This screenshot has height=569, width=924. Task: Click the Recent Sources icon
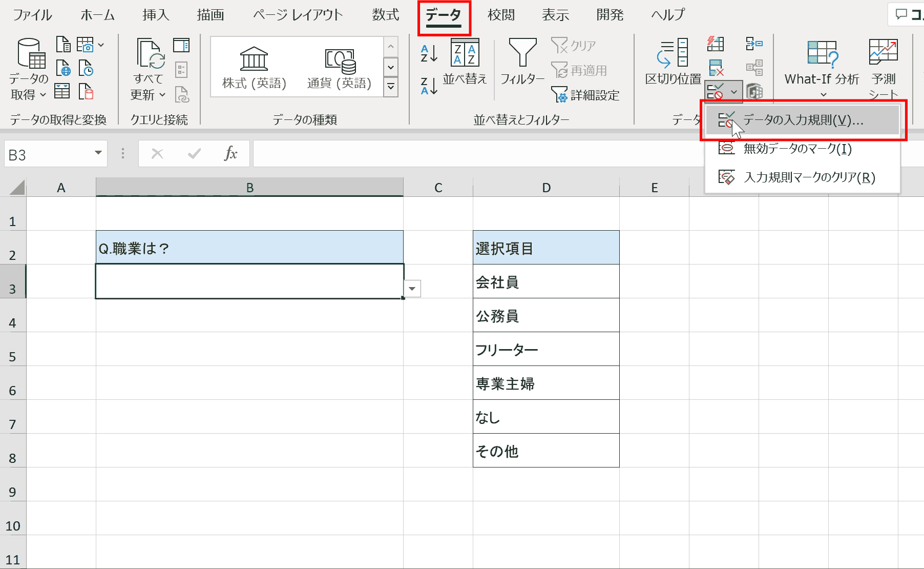(86, 68)
